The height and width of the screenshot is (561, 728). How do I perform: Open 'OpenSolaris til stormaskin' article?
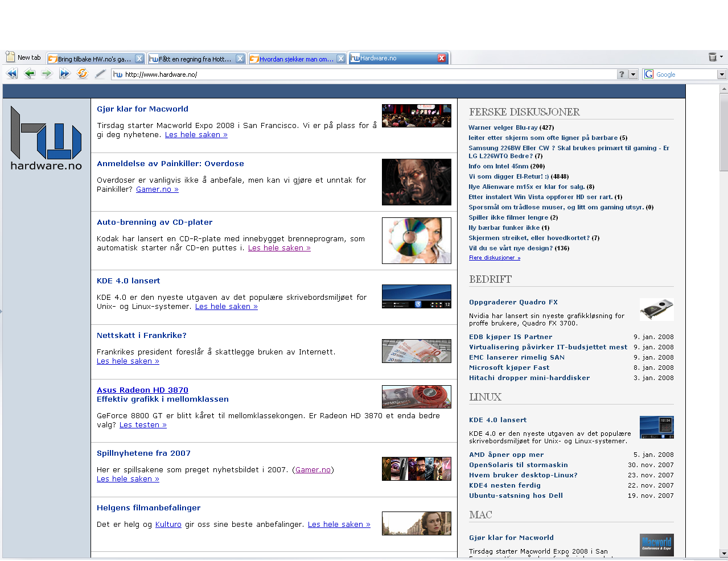[x=519, y=465]
